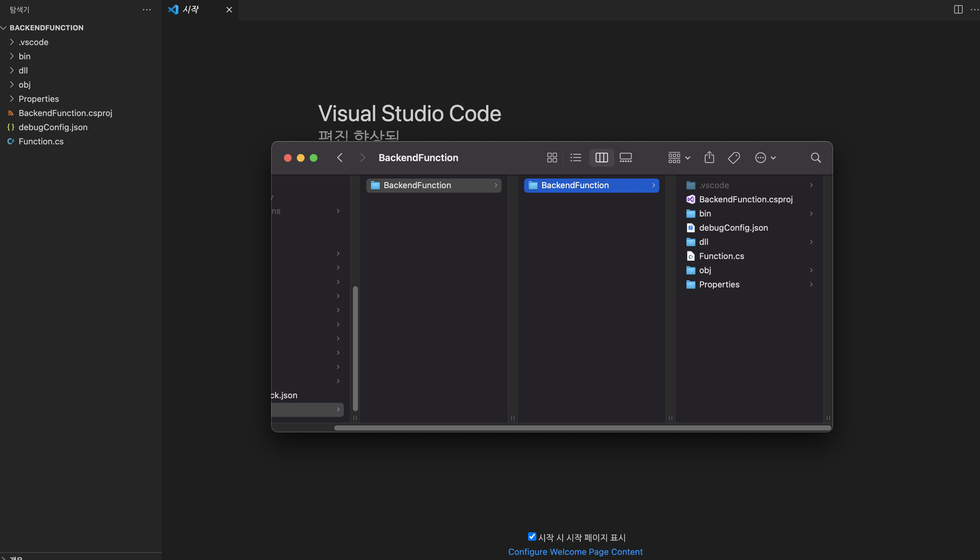Select Properties folder in Finder
This screenshot has height=560, width=980.
749,285
